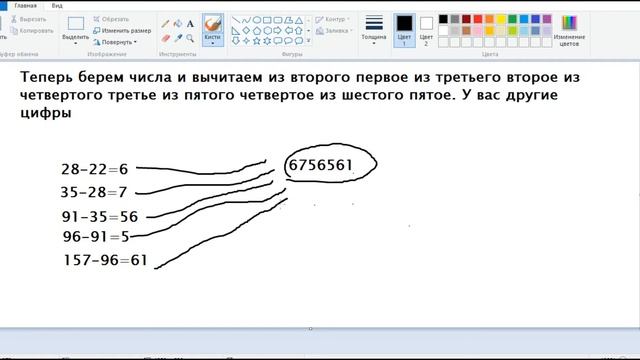Choose the hexagon shape
The width and height of the screenshot is (640, 360).
(267, 30)
